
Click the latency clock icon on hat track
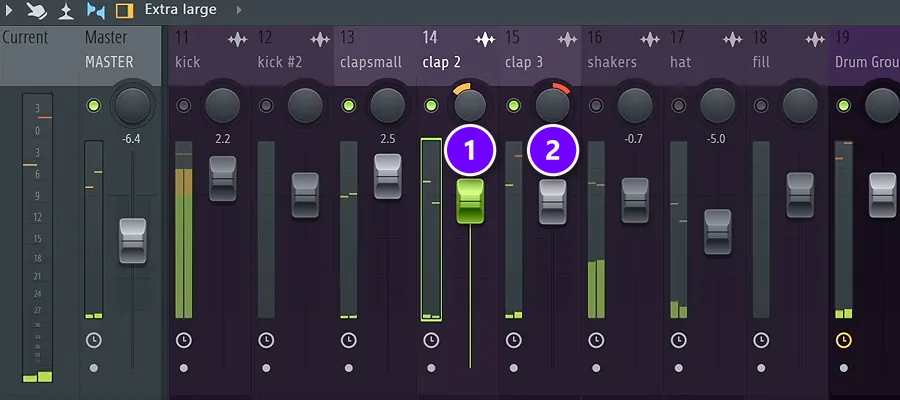tap(678, 340)
